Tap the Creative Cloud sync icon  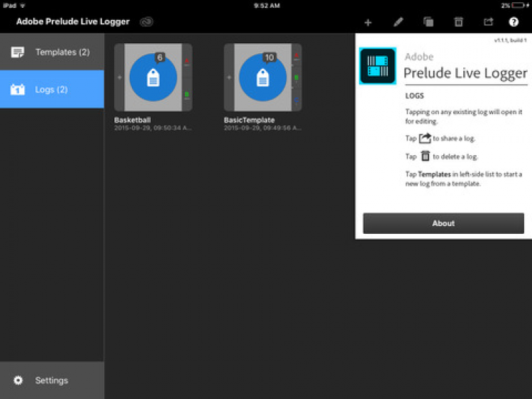147,22
